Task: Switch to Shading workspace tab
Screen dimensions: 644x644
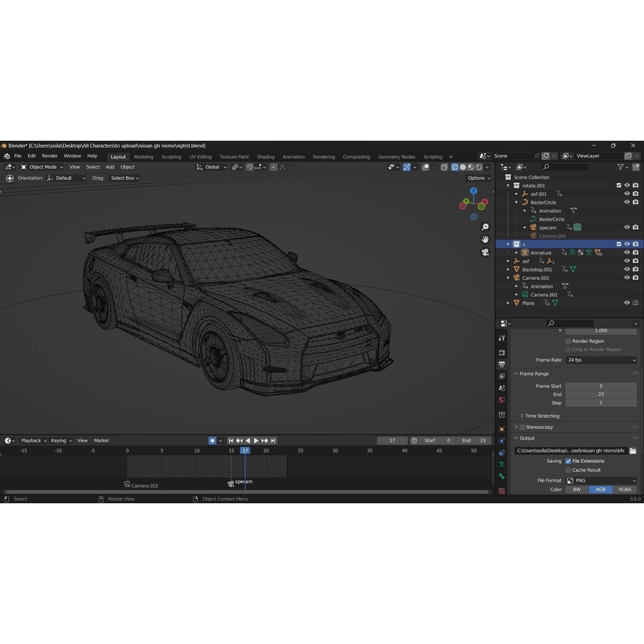Action: pos(266,157)
